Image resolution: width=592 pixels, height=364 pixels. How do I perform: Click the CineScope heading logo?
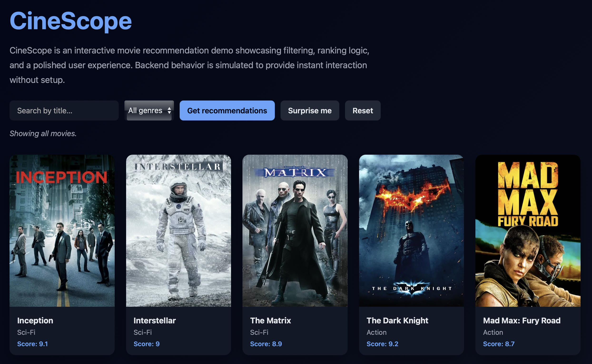coord(71,21)
